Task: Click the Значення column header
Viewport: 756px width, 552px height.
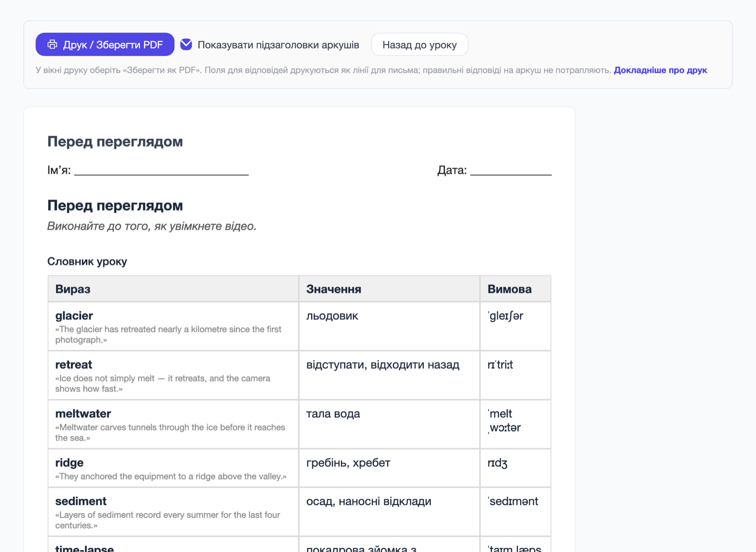Action: (x=389, y=289)
